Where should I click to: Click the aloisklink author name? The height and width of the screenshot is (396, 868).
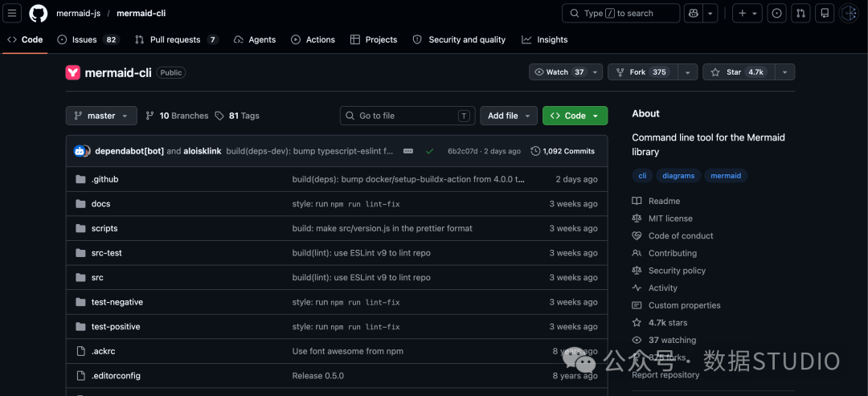tap(203, 151)
